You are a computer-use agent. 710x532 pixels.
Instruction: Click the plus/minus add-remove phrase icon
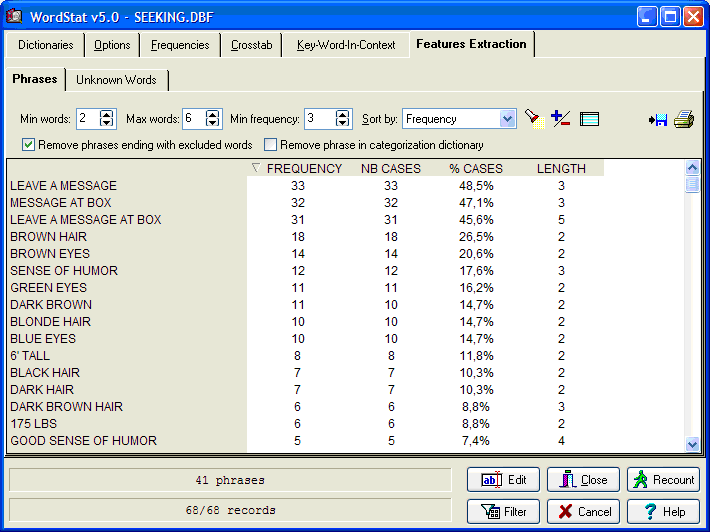[561, 119]
